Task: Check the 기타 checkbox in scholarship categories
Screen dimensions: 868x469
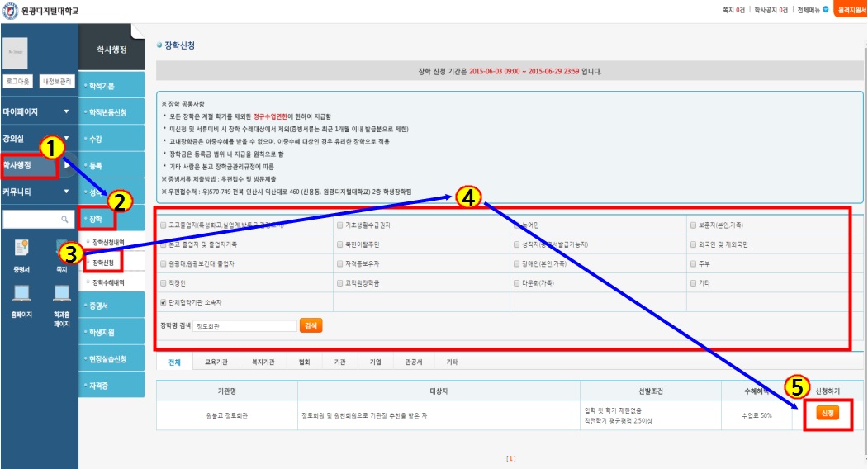Action: [x=693, y=283]
